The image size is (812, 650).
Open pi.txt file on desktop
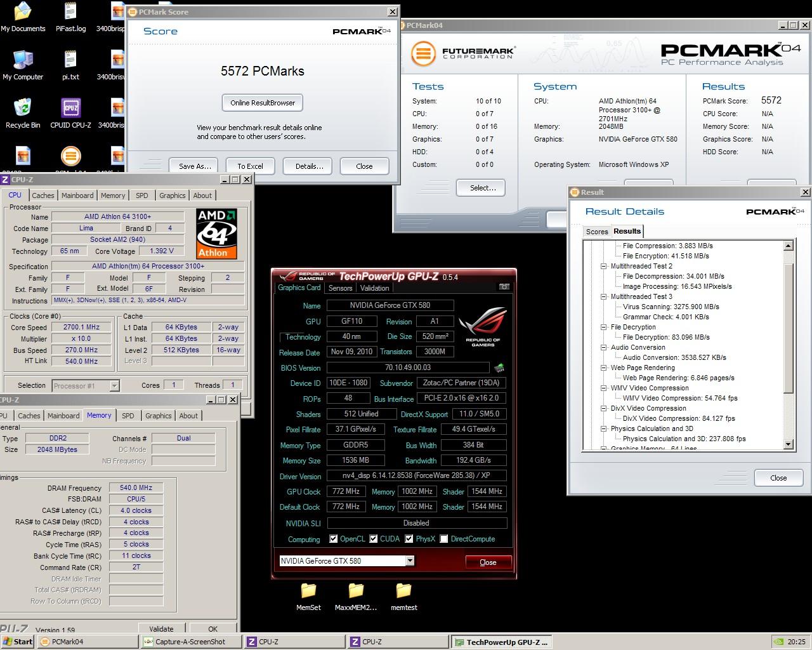[70, 65]
